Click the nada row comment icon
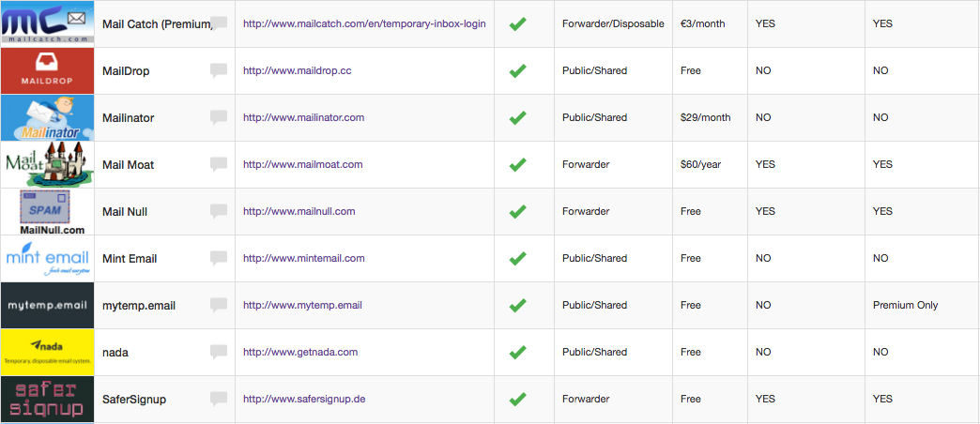 coord(219,352)
